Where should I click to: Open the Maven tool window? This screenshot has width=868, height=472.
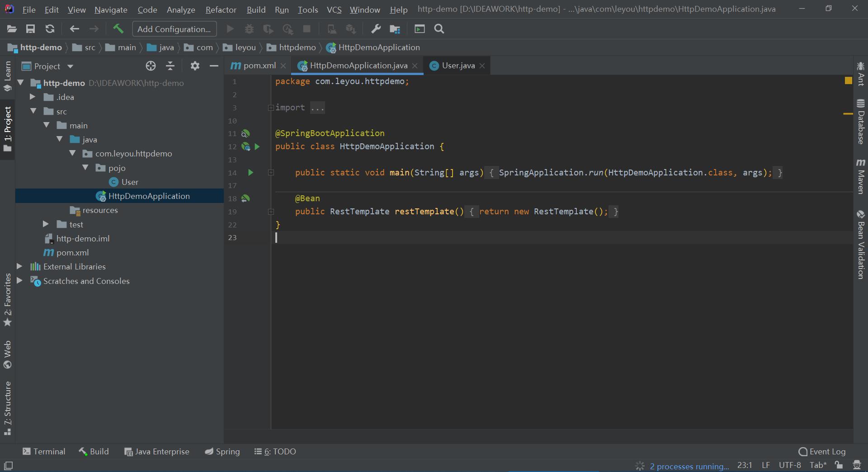pyautogui.click(x=861, y=176)
